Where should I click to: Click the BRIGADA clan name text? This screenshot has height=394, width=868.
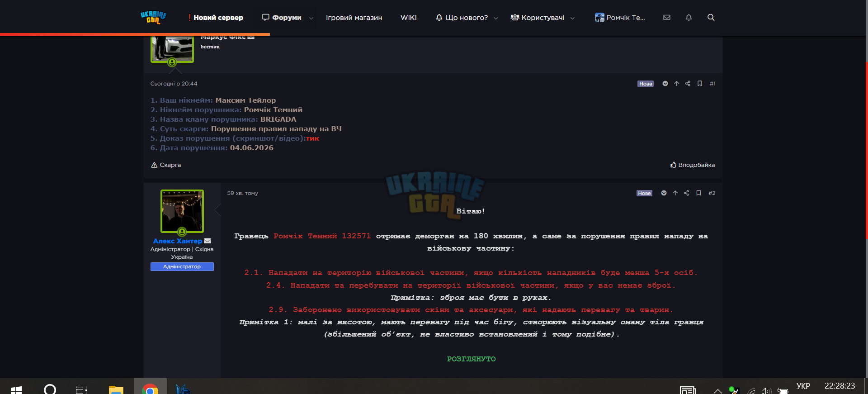[278, 119]
